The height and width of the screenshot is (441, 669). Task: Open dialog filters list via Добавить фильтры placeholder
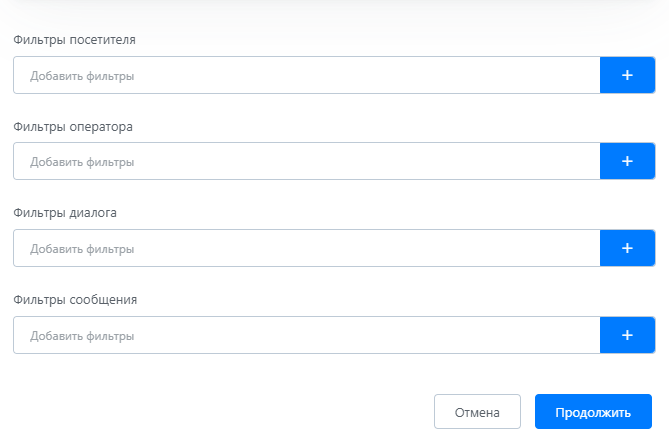click(x=82, y=249)
